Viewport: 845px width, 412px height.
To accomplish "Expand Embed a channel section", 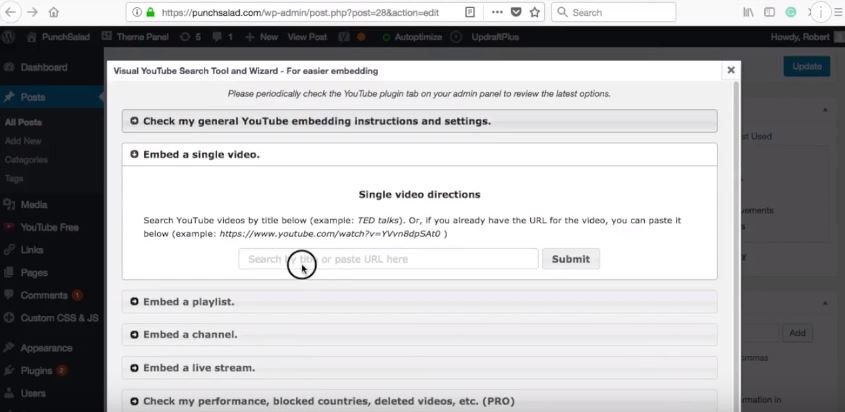I will [419, 334].
